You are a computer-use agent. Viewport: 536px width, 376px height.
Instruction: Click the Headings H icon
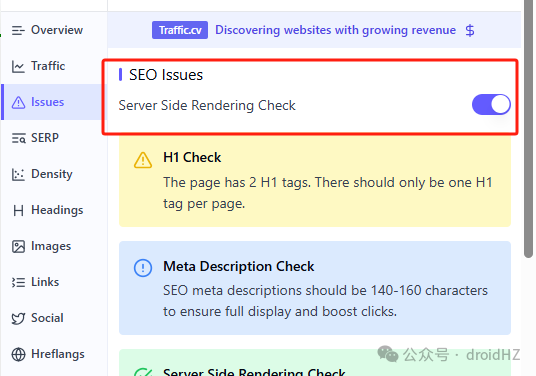pos(18,211)
